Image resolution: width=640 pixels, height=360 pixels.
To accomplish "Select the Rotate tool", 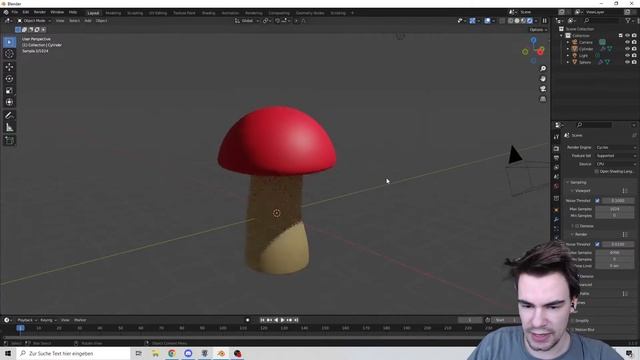I will point(9,79).
